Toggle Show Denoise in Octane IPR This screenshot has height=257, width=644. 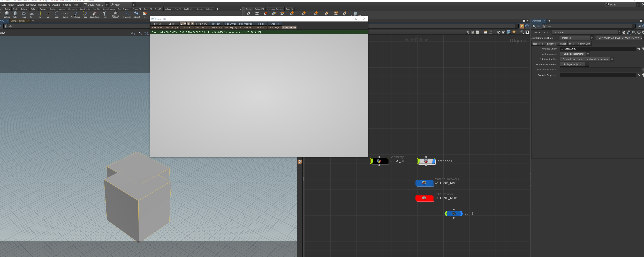pos(289,27)
